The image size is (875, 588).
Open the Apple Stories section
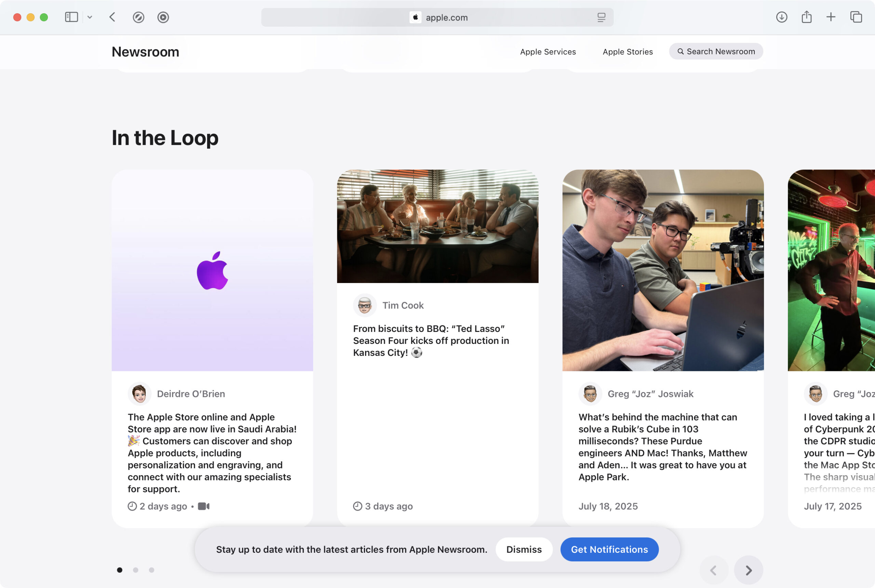click(x=628, y=52)
